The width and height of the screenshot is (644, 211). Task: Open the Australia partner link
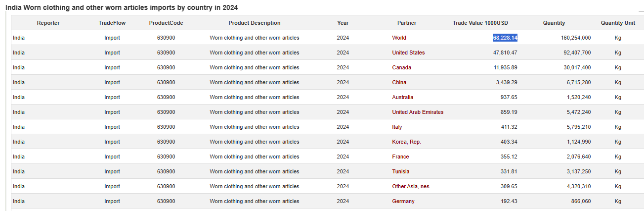[402, 97]
